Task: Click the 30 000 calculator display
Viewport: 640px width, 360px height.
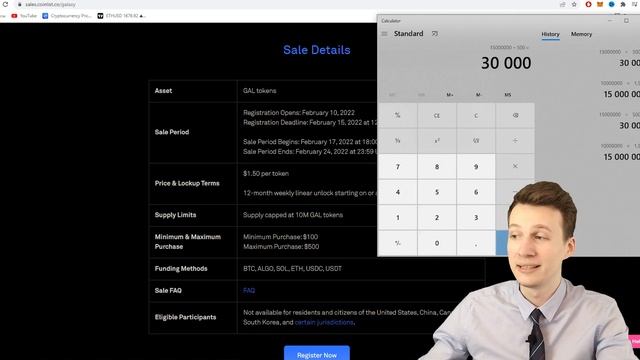Action: [x=506, y=63]
